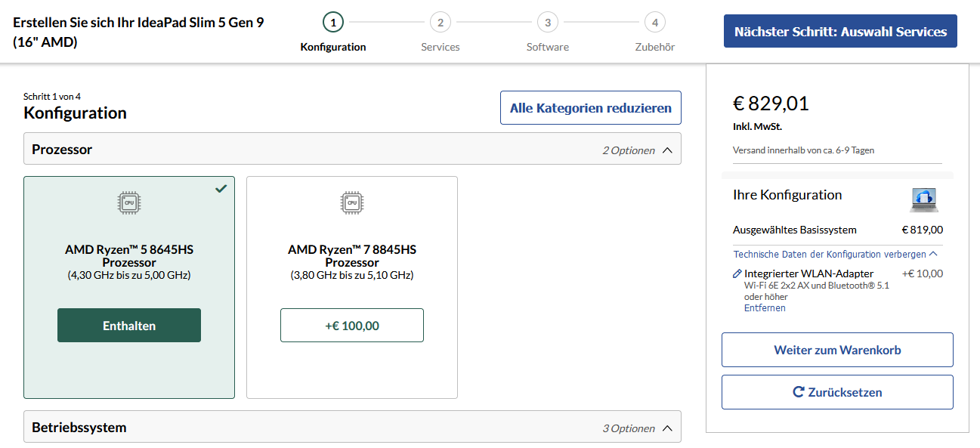This screenshot has width=980, height=448.
Task: Select AMD Ryzen 7 8845HS Prozessor card title
Action: (352, 256)
